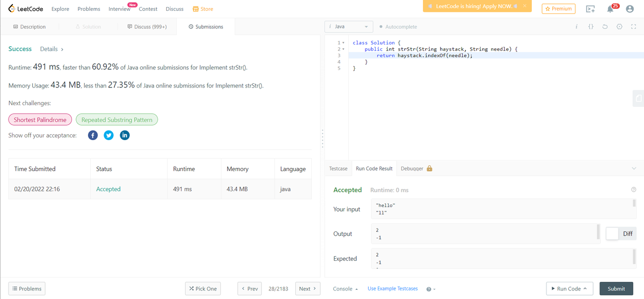Open the user profile avatar menu
The image size is (644, 299).
[630, 9]
